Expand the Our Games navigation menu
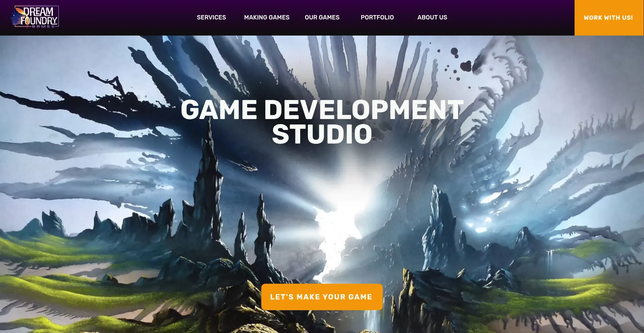644x333 pixels. pos(322,17)
